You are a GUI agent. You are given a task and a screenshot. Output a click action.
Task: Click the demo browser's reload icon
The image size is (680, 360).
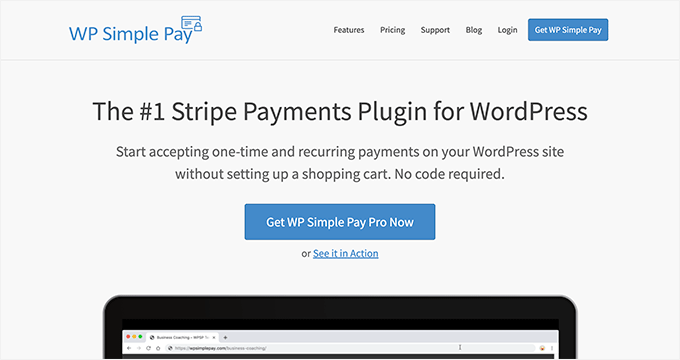[x=148, y=348]
